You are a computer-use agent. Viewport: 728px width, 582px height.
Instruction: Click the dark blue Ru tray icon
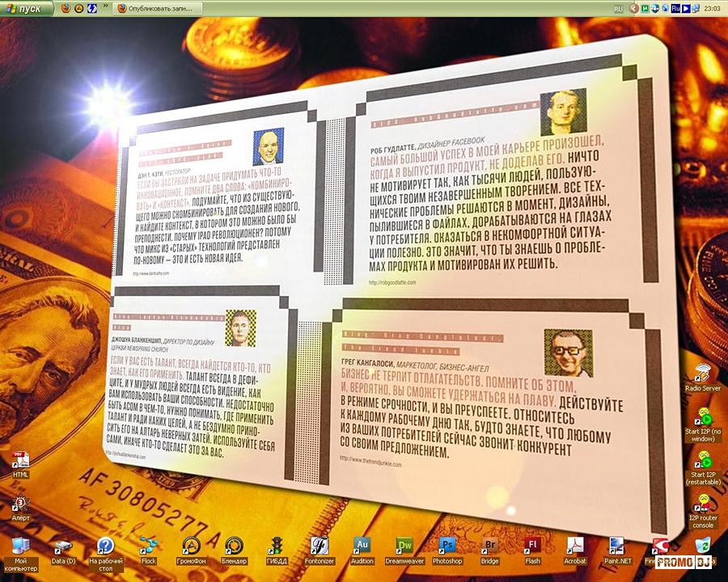tap(675, 8)
